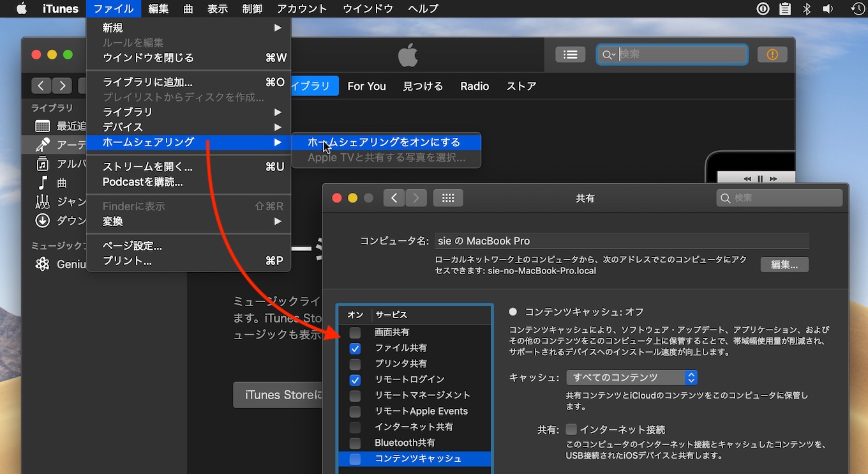Select Artists microphone icon in sidebar

tap(42, 144)
